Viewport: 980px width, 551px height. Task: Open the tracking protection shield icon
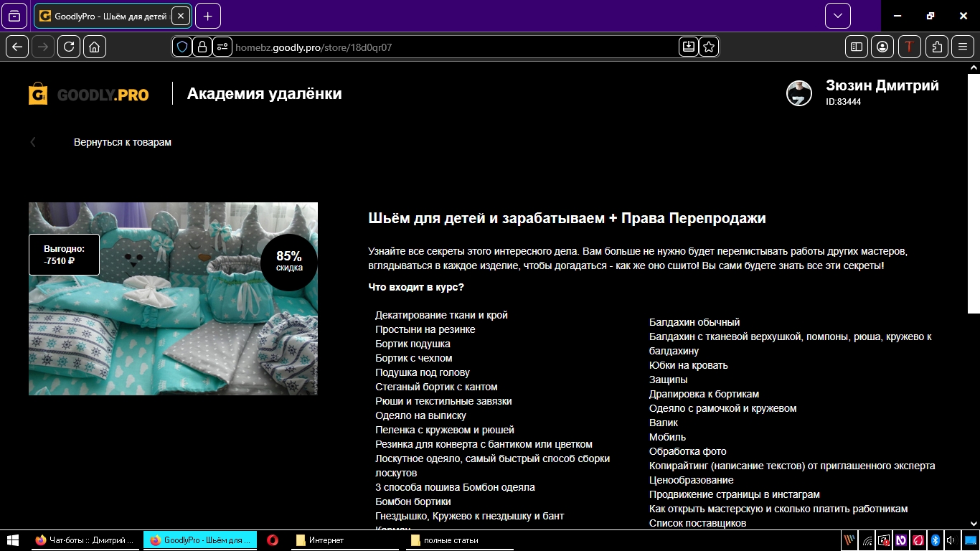pos(182,47)
